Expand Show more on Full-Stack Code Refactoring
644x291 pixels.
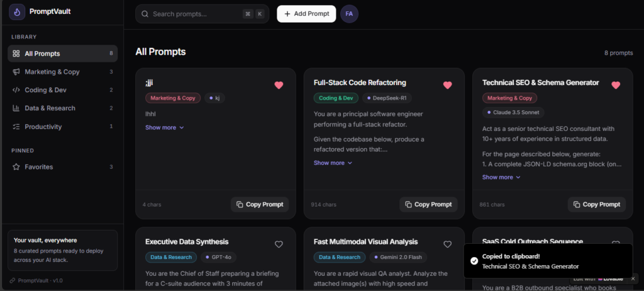click(x=333, y=163)
